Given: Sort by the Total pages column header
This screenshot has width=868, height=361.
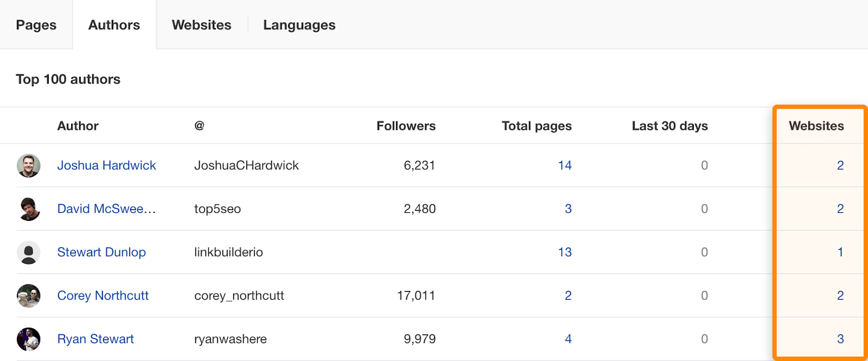Looking at the screenshot, I should [x=537, y=126].
